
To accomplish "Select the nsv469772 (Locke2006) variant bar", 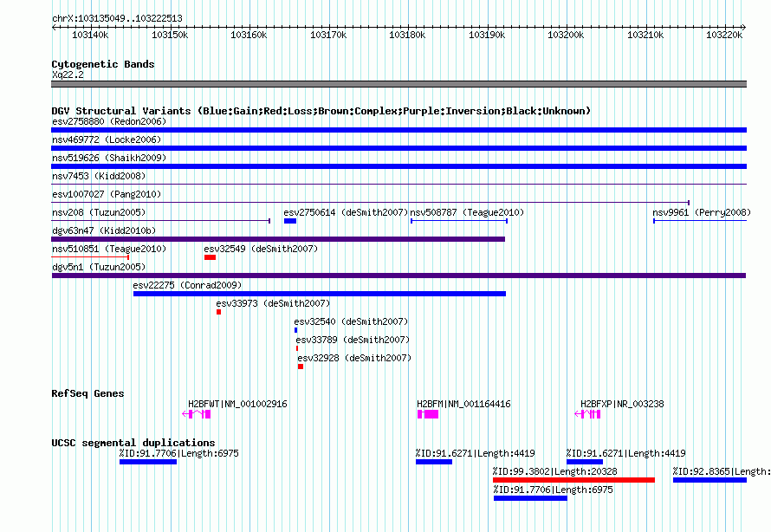I will 398,148.
